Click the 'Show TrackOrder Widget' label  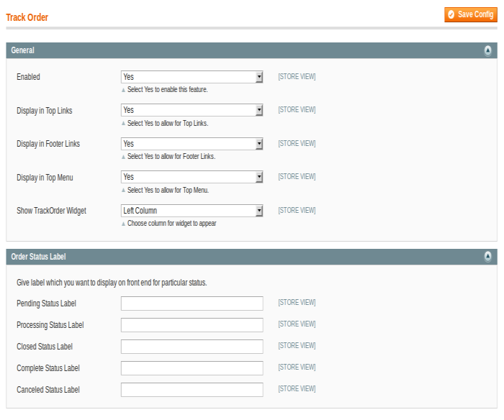click(x=51, y=211)
